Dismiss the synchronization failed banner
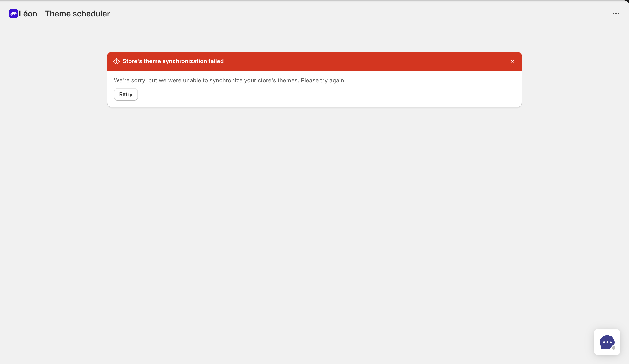The width and height of the screenshot is (629, 364). (513, 61)
